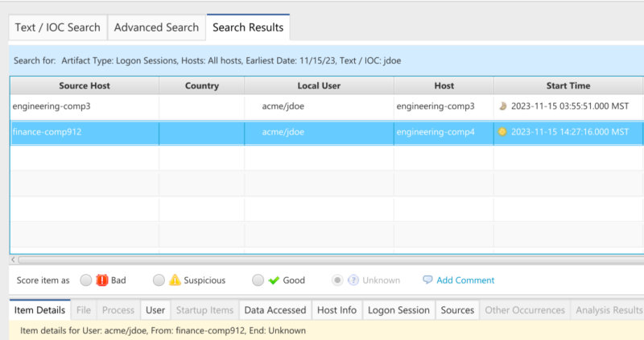The image size is (644, 340).
Task: Sort results by Start Time column header
Action: (568, 85)
